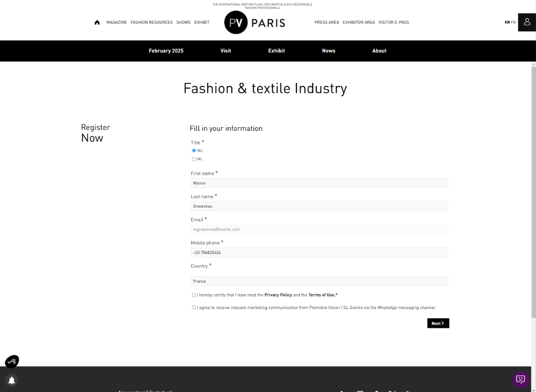
Task: Click the page vertical scrollbar
Action: pyautogui.click(x=533, y=192)
